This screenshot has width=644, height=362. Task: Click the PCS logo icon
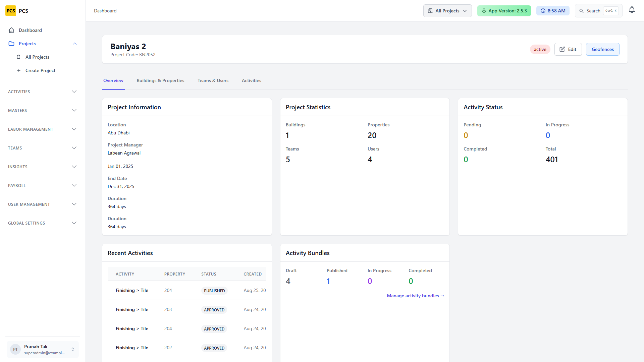[x=11, y=11]
